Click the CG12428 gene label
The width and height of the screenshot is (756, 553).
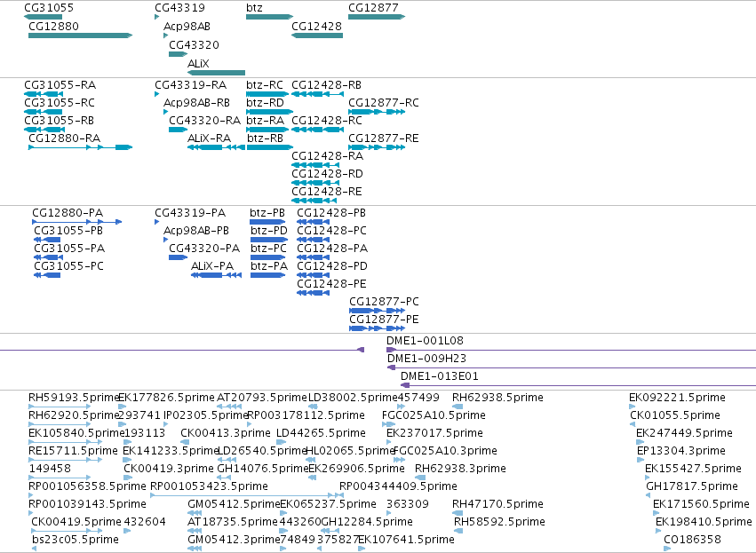(x=317, y=26)
